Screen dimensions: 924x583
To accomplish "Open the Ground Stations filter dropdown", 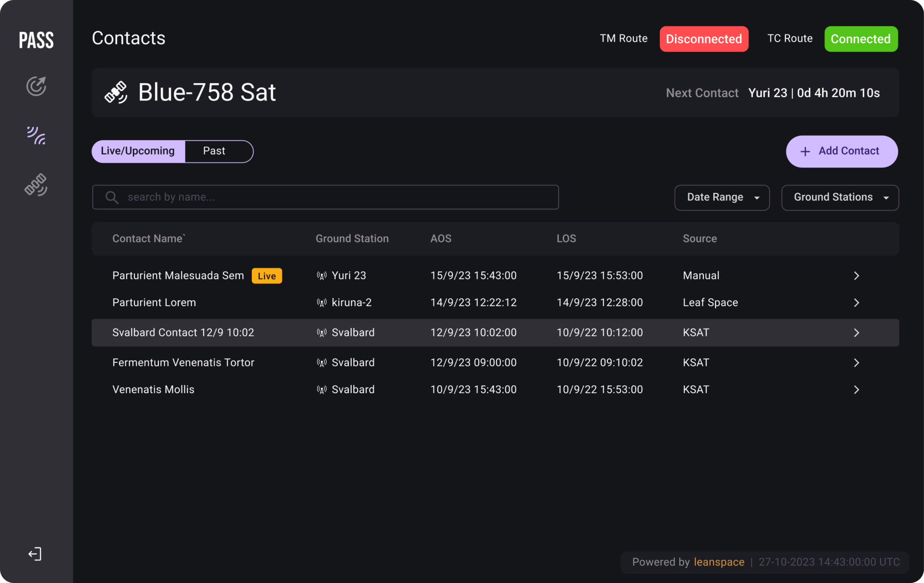I will click(840, 198).
